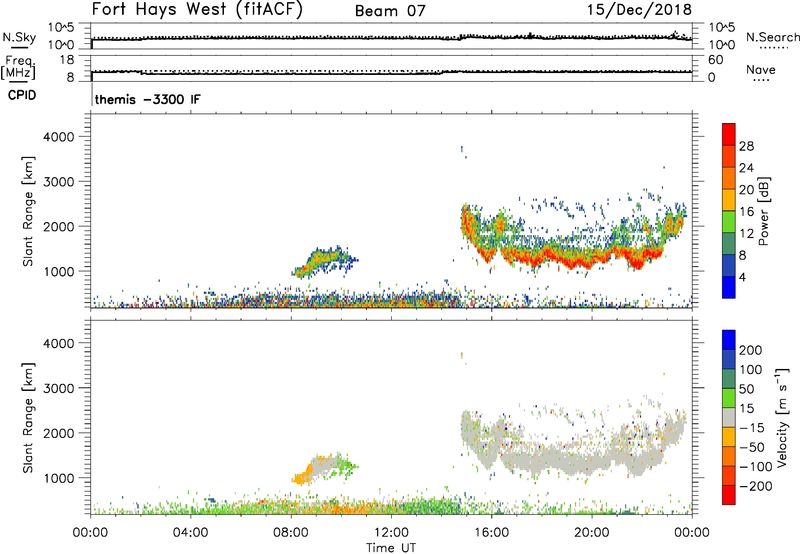Click the light green 12–16 dB power colorbar segment
The width and height of the screenshot is (800, 554).
click(729, 222)
